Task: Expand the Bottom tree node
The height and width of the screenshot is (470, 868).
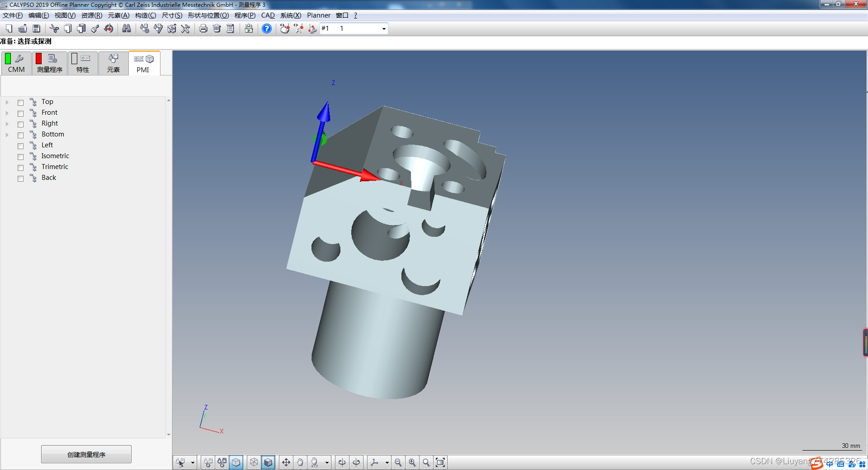Action: (x=7, y=135)
